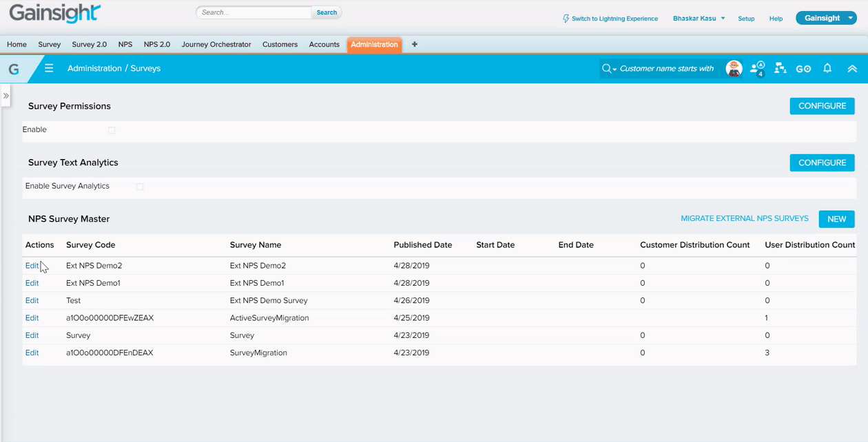Select the Administration tab

click(x=374, y=45)
